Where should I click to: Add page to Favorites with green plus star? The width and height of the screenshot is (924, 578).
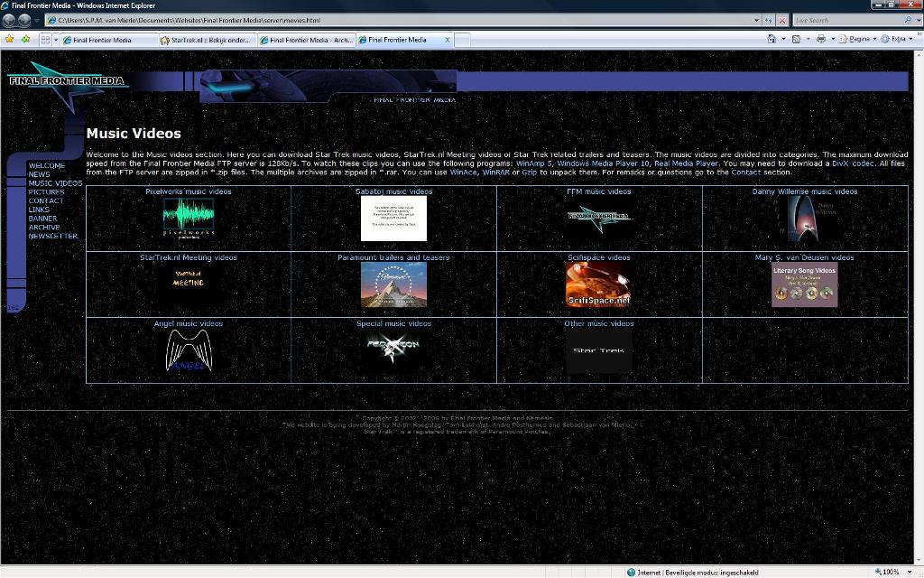click(25, 40)
